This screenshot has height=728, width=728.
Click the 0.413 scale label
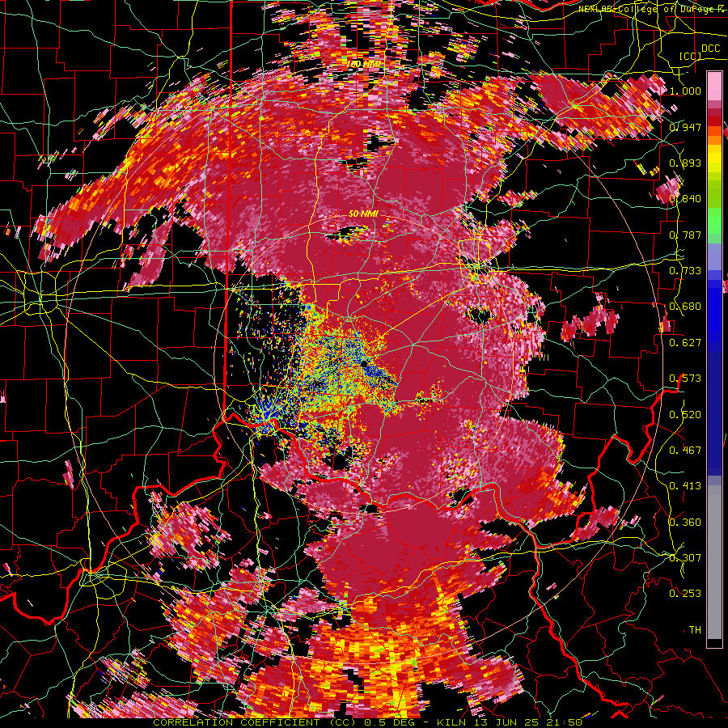click(x=685, y=486)
